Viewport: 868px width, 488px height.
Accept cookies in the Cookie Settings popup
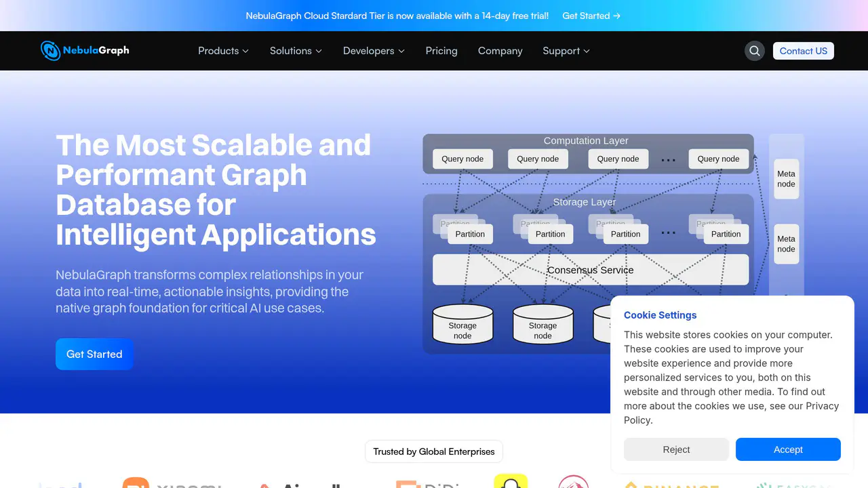(x=788, y=449)
